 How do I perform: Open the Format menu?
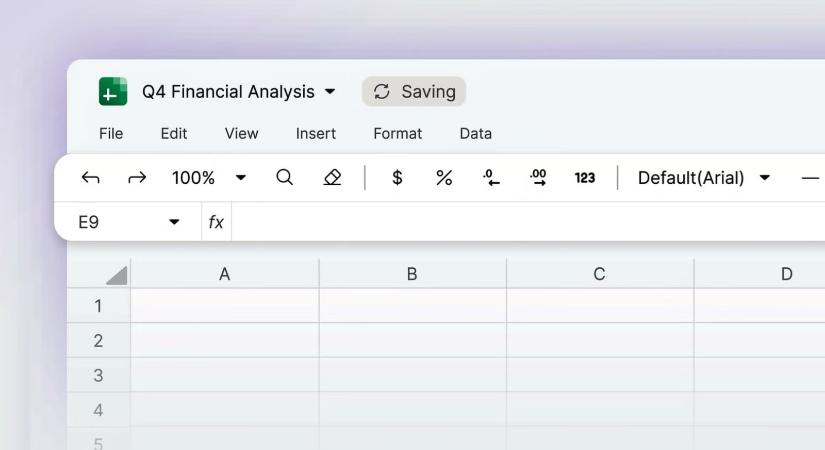coord(398,133)
